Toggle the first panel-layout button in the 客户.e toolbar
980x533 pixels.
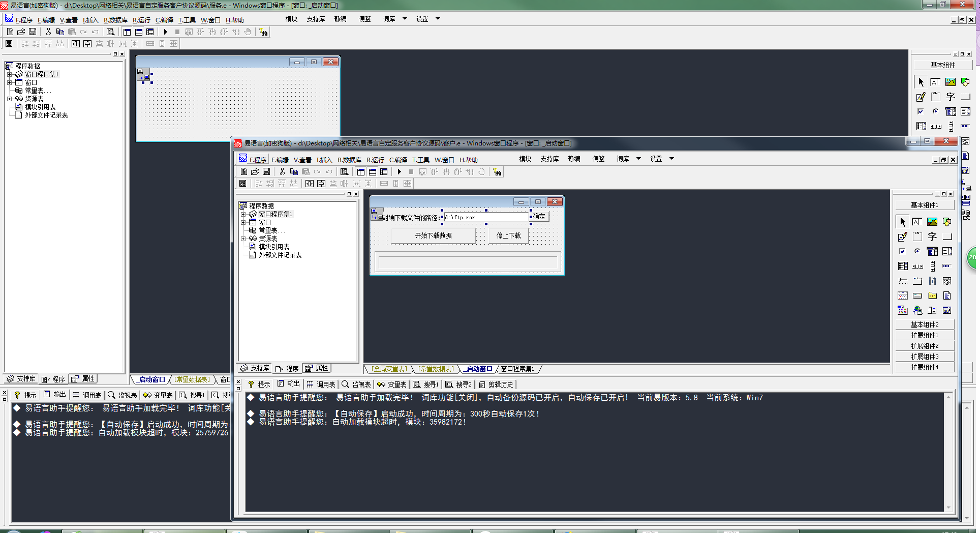[x=360, y=172]
